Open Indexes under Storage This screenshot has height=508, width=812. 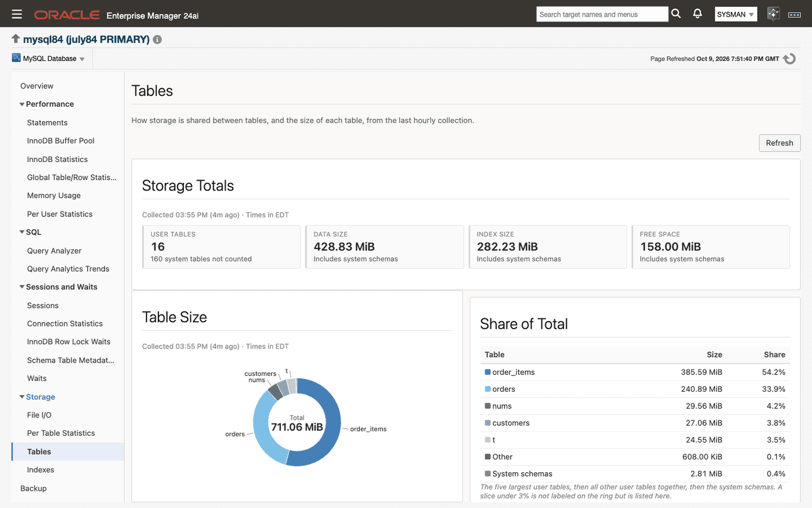[x=41, y=470]
